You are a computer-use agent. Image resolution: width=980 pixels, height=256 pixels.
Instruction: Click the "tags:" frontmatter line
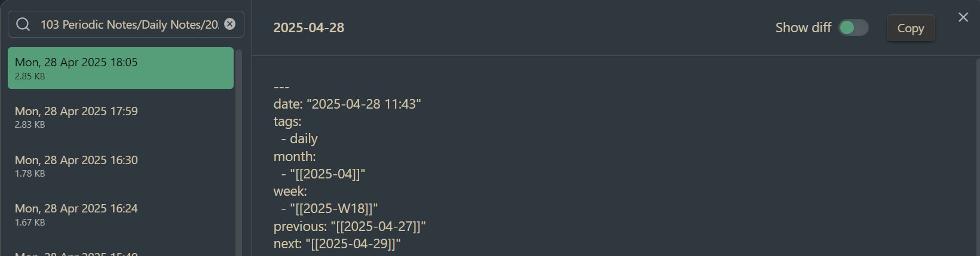pyautogui.click(x=287, y=122)
